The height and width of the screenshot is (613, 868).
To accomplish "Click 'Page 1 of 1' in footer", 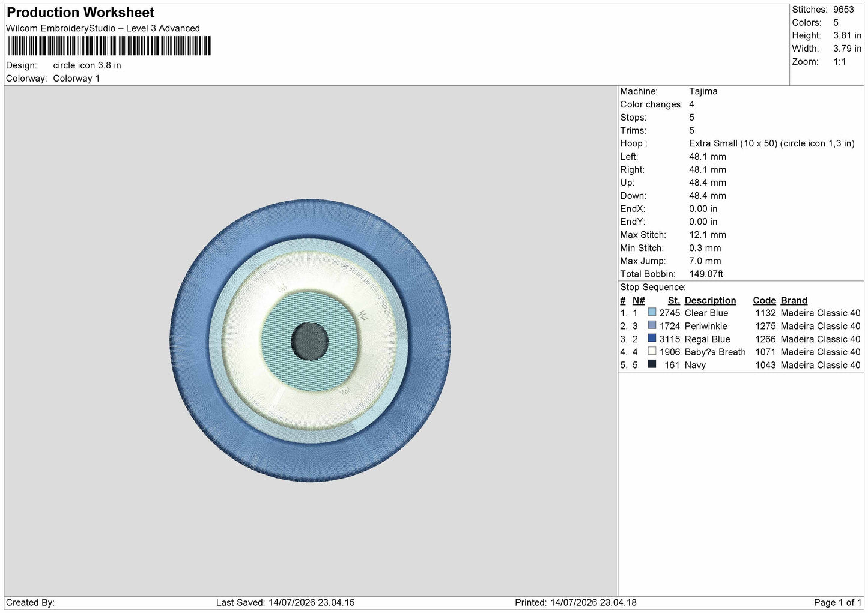I will point(837,602).
